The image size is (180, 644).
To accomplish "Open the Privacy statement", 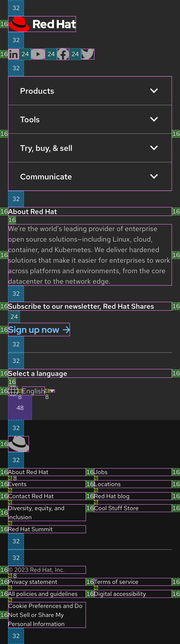I will click(32, 582).
